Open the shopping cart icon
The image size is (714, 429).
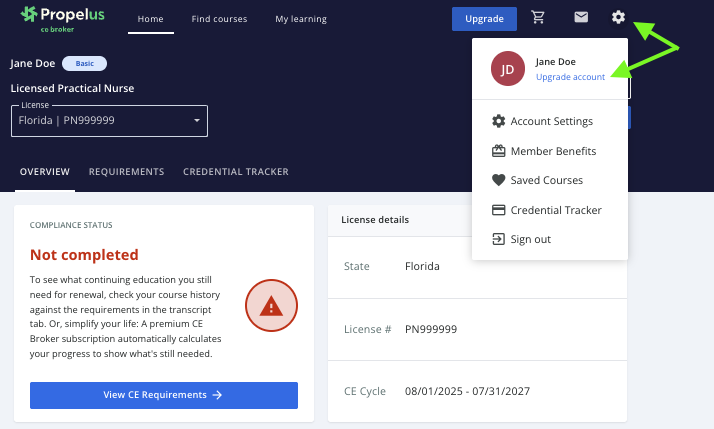(x=539, y=18)
